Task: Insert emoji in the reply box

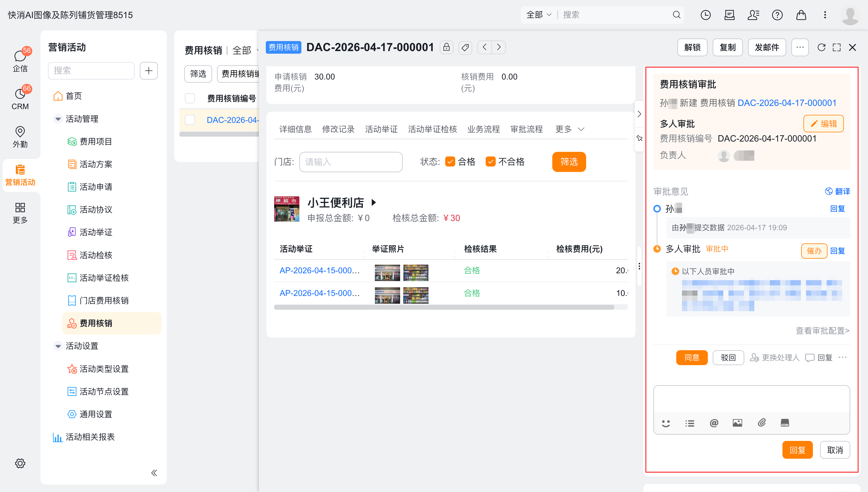Action: (x=666, y=423)
